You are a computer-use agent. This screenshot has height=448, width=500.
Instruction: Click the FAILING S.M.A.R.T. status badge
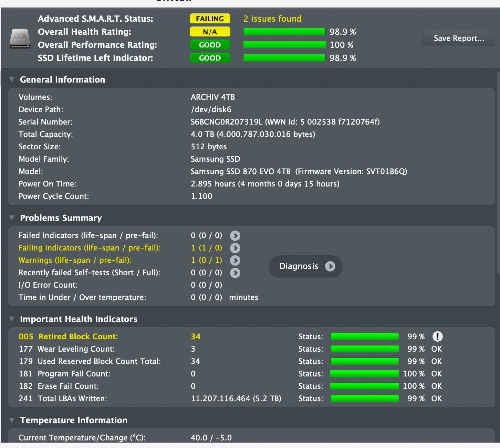210,19
